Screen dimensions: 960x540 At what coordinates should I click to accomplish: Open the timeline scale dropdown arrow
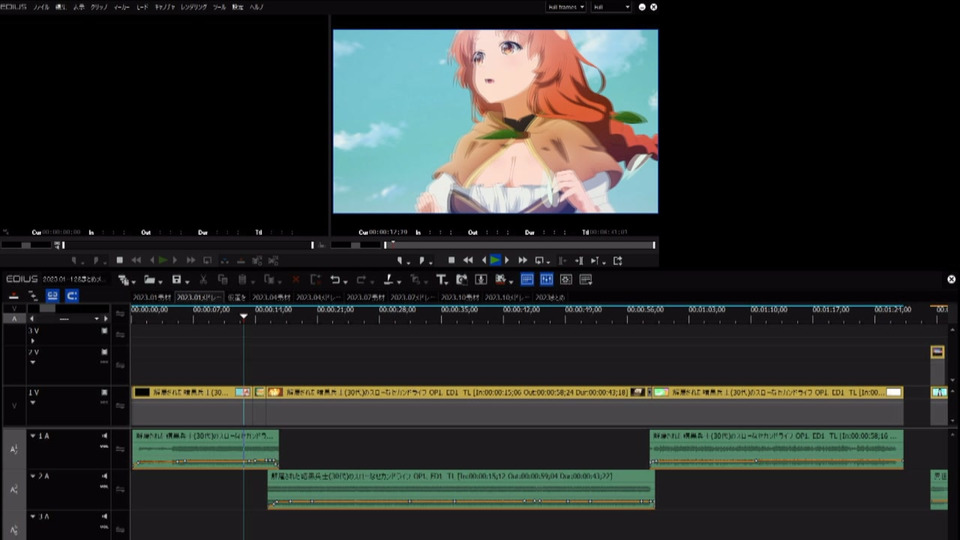tap(96, 319)
